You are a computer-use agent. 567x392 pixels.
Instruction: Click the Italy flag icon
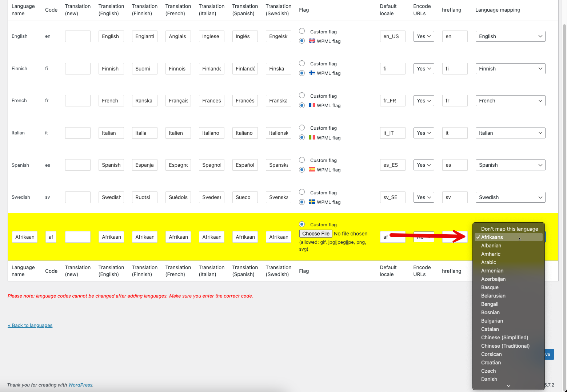(x=312, y=137)
